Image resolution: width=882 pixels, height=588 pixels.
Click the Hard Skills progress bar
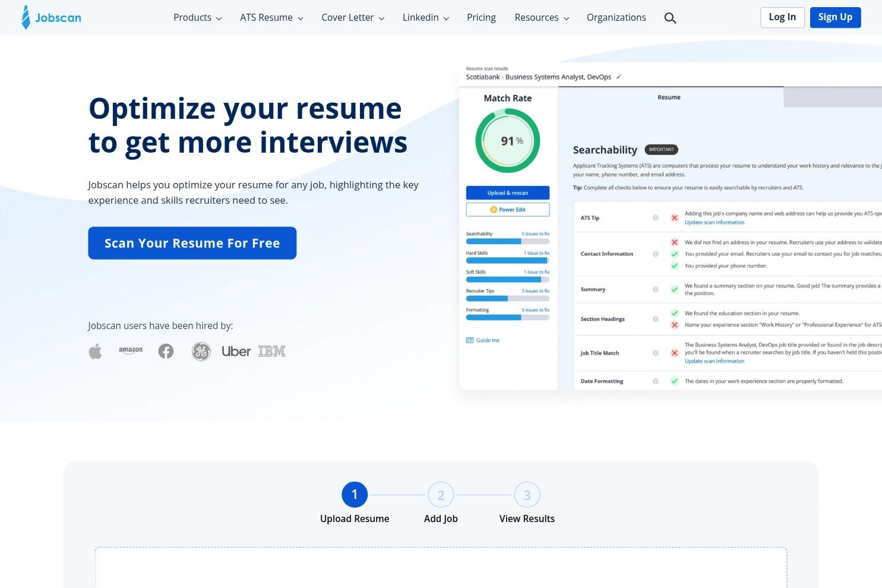point(508,261)
